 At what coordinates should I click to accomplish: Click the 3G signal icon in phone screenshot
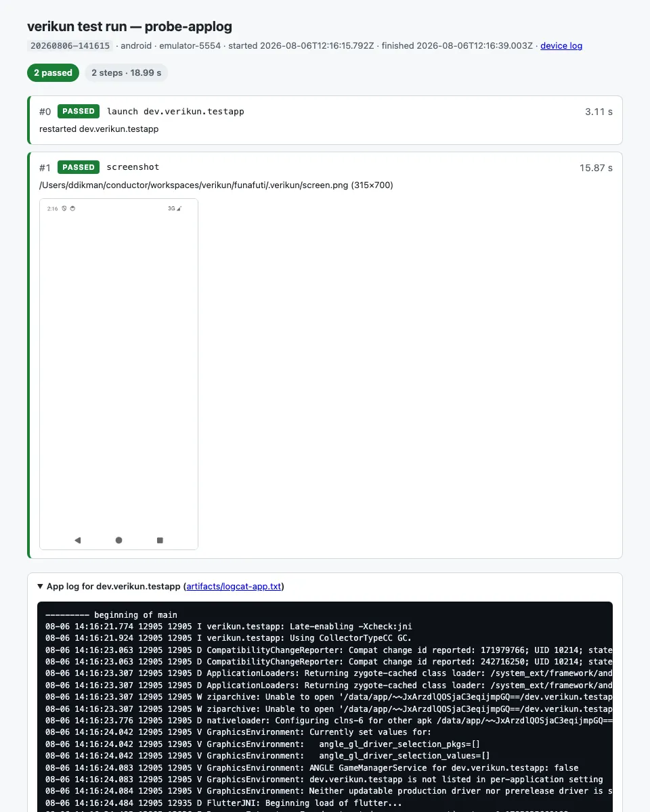point(175,208)
